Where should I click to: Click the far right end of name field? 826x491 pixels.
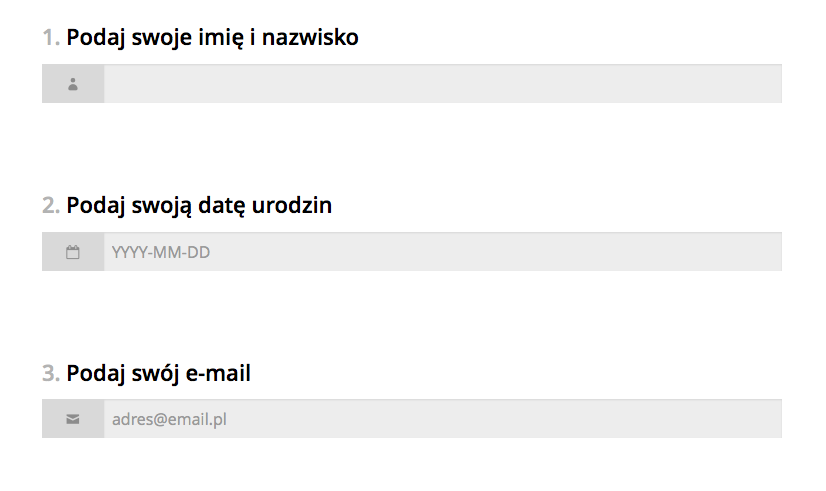pyautogui.click(x=772, y=84)
